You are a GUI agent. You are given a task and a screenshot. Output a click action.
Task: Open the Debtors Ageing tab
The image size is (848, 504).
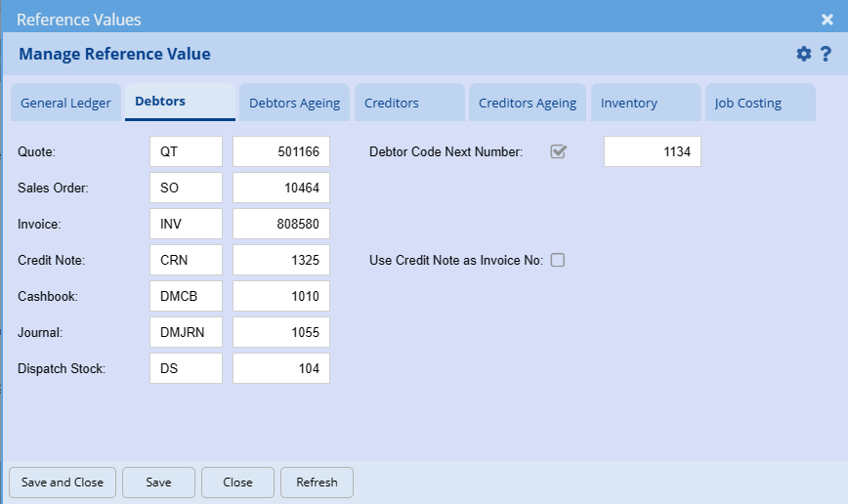coord(294,103)
